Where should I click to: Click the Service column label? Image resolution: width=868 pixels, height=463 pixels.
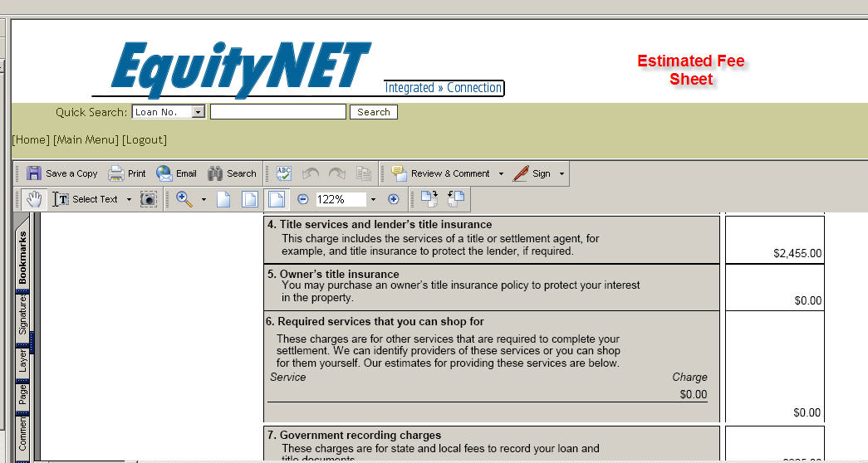pos(288,378)
